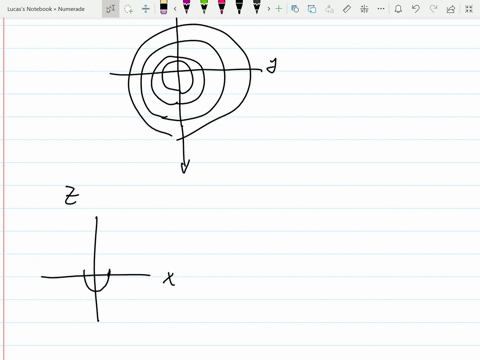The width and height of the screenshot is (480, 360).
Task: Pick the pink pen
Action: coord(221,7)
